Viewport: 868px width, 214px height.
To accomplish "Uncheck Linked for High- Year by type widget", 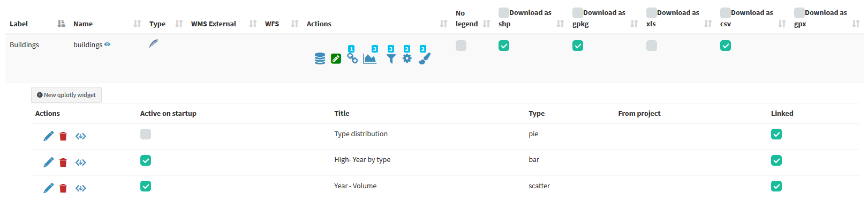I will 776,160.
